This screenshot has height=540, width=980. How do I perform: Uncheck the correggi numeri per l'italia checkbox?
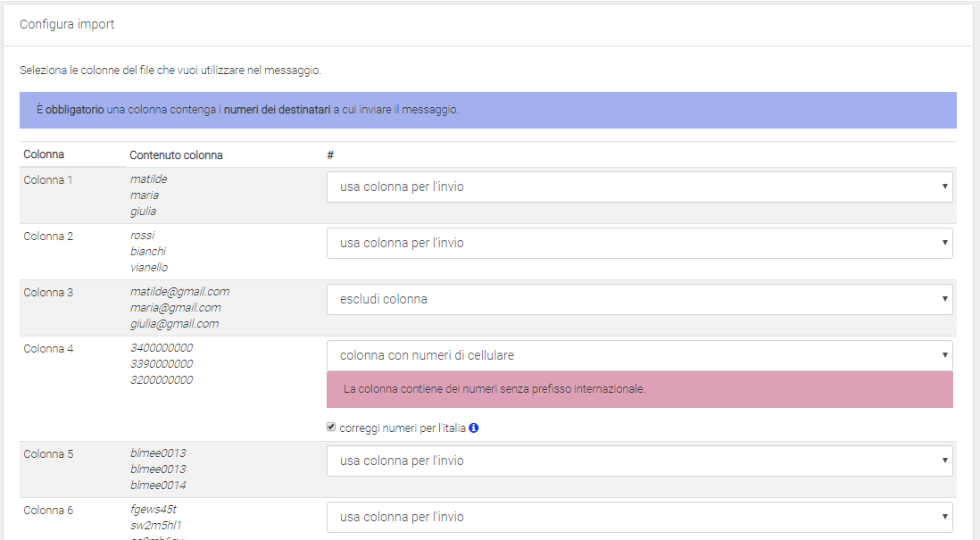332,428
